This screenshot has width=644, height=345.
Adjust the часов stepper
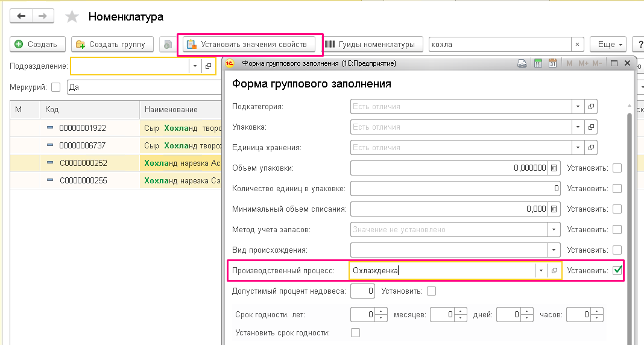point(597,315)
